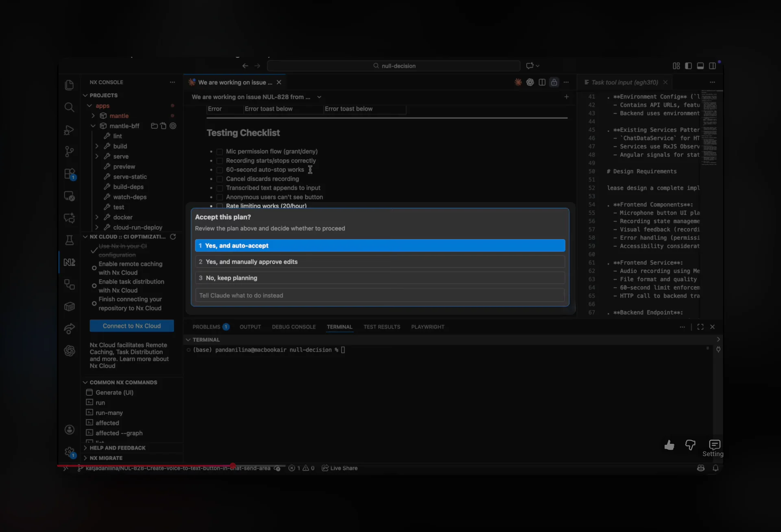
Task: Split the editor right
Action: point(542,82)
